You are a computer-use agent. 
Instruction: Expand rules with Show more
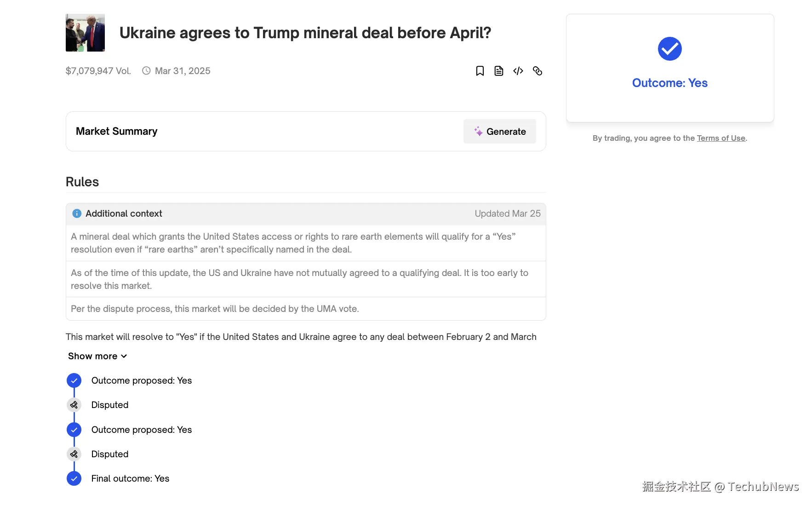pyautogui.click(x=93, y=356)
